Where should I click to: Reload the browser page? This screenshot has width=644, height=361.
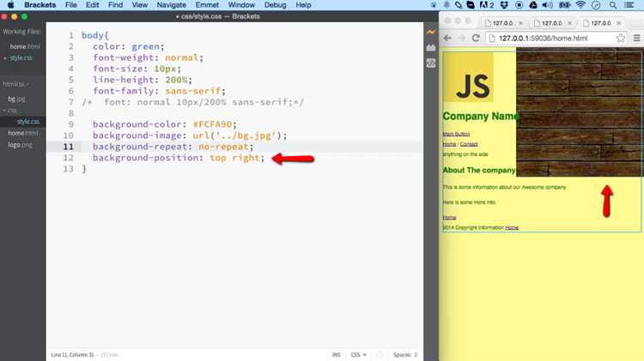pos(476,38)
